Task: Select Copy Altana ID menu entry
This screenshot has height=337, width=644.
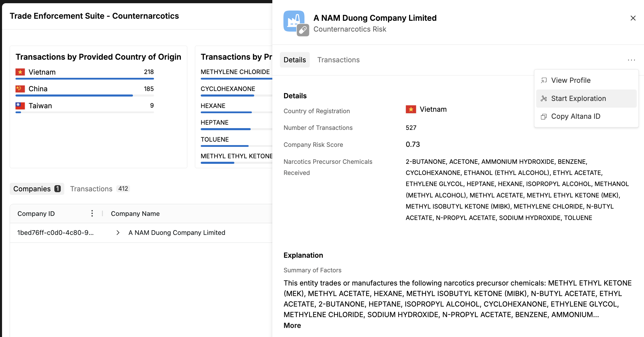Action: 586,116
